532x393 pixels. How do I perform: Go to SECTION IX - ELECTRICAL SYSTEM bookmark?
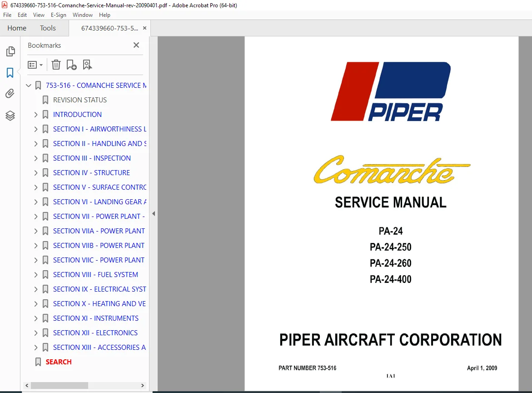pos(100,289)
